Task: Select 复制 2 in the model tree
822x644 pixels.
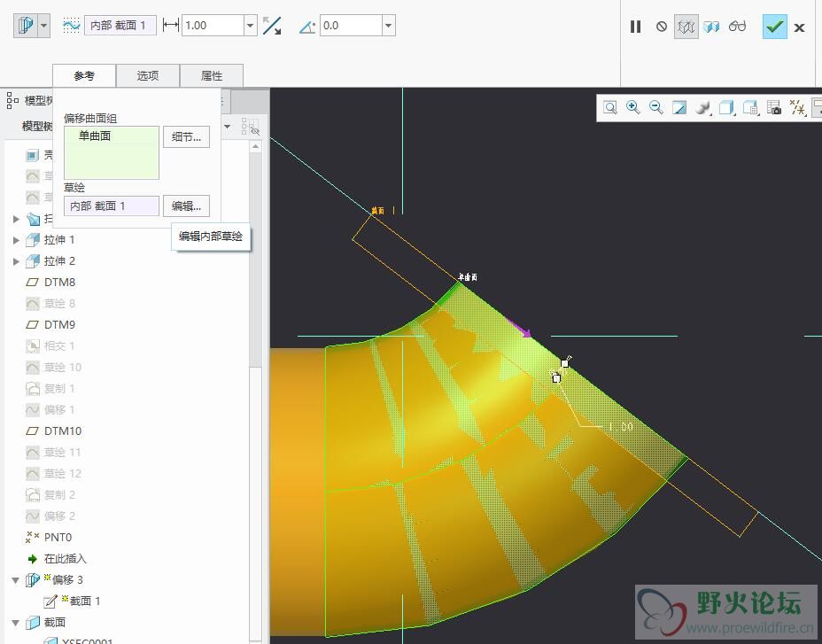Action: tap(59, 494)
